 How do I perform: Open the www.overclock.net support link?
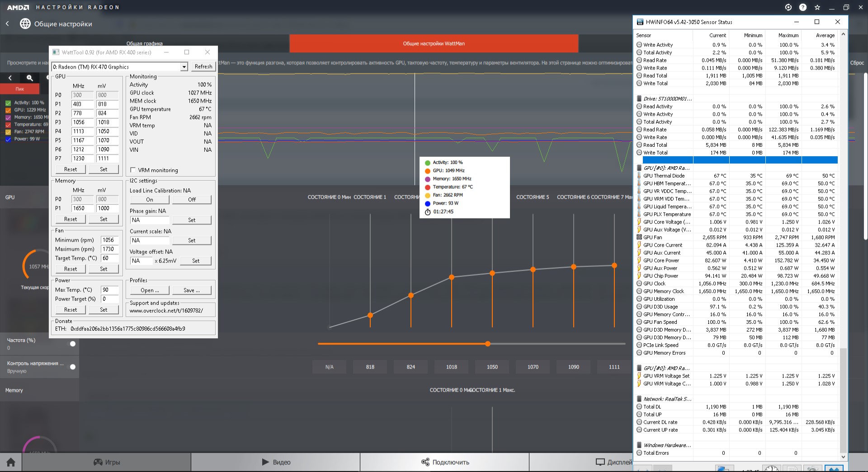click(x=166, y=311)
